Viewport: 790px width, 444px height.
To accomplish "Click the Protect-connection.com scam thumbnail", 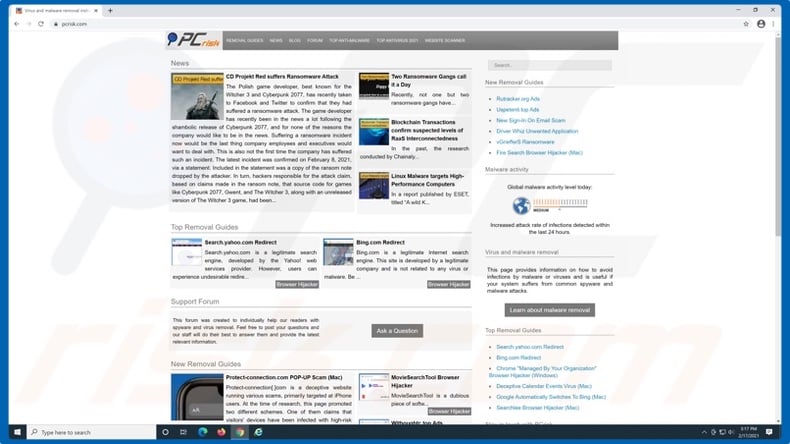I will pyautogui.click(x=197, y=397).
